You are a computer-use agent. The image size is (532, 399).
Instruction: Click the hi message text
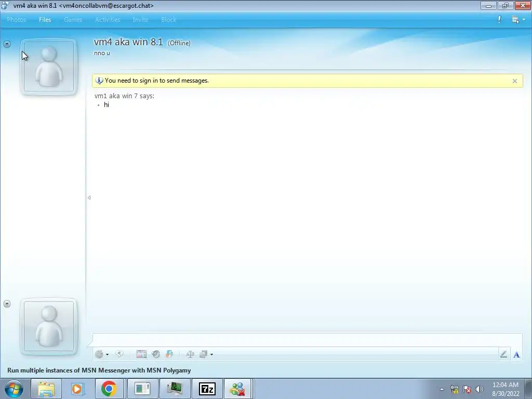[107, 105]
